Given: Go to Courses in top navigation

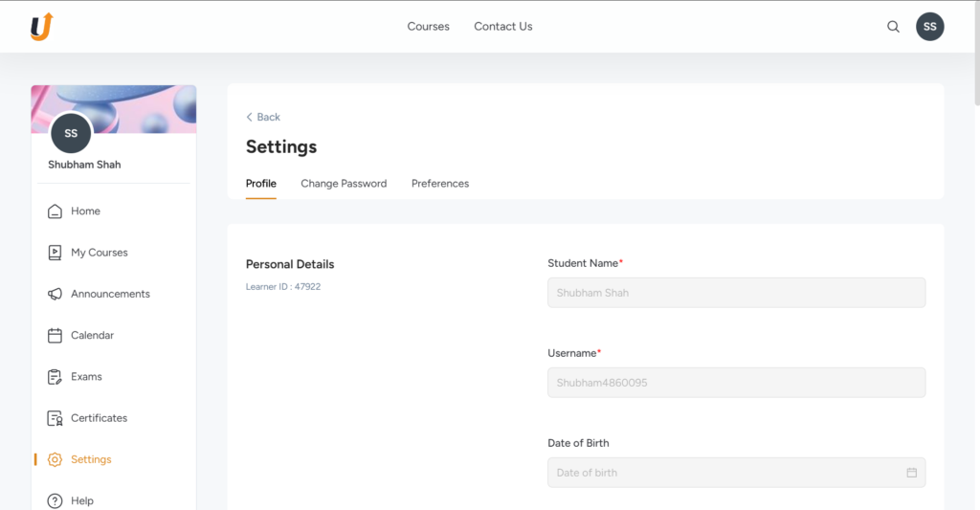Looking at the screenshot, I should (428, 27).
